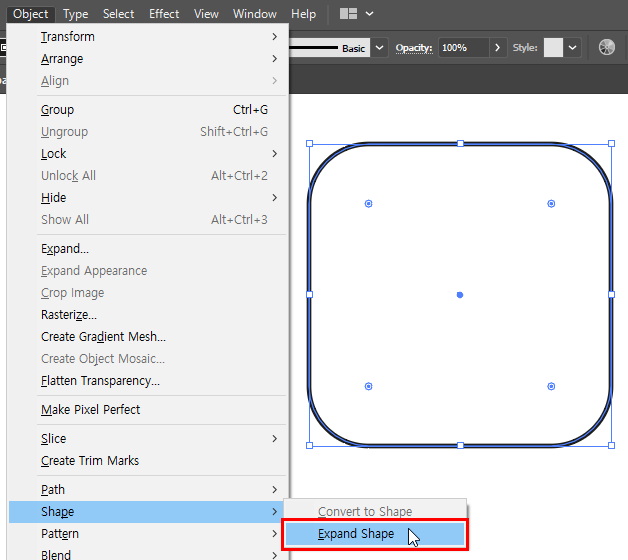This screenshot has height=560, width=628.
Task: Click the center point of the rounded rectangle
Action: click(x=460, y=295)
